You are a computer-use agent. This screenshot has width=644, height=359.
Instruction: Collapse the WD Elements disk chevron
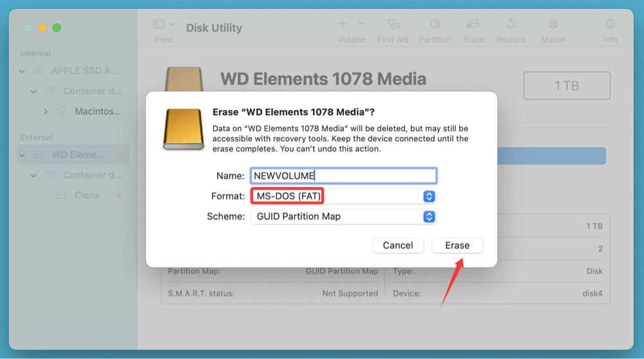tap(22, 155)
